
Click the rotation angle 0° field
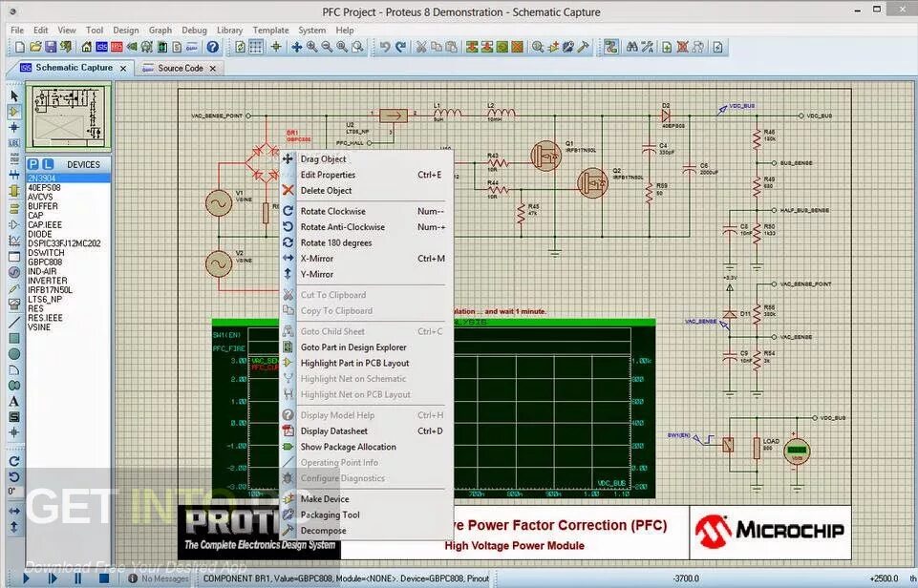(12, 492)
